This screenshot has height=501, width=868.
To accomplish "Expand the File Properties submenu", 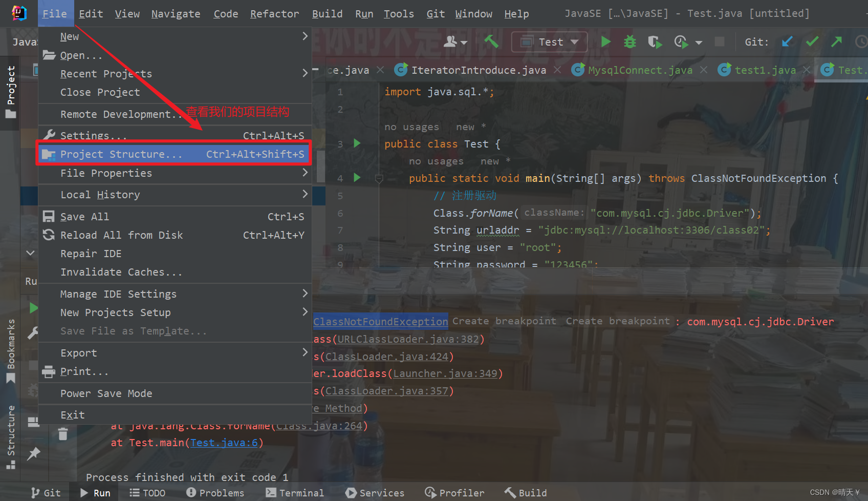I will (175, 173).
